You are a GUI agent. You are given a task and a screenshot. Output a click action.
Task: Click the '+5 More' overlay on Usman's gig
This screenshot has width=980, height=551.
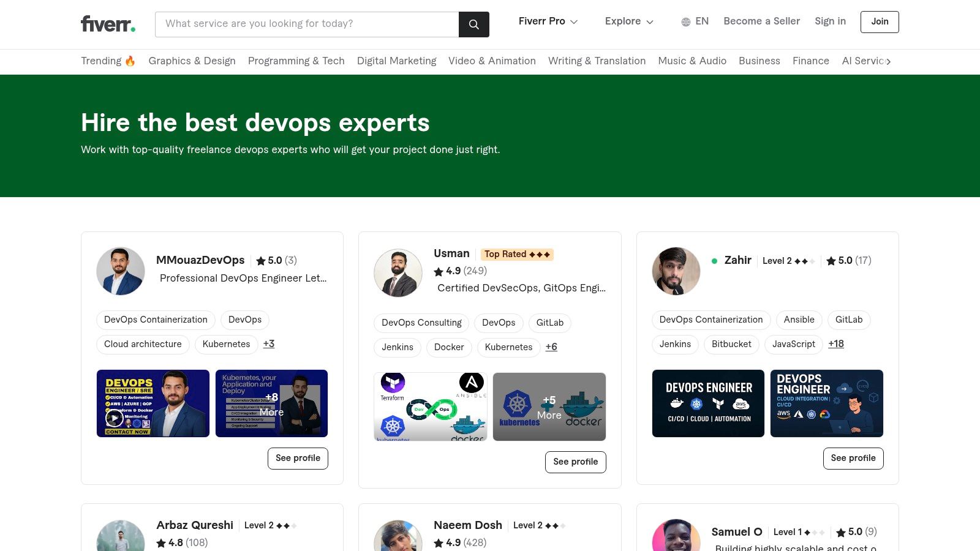[548, 407]
